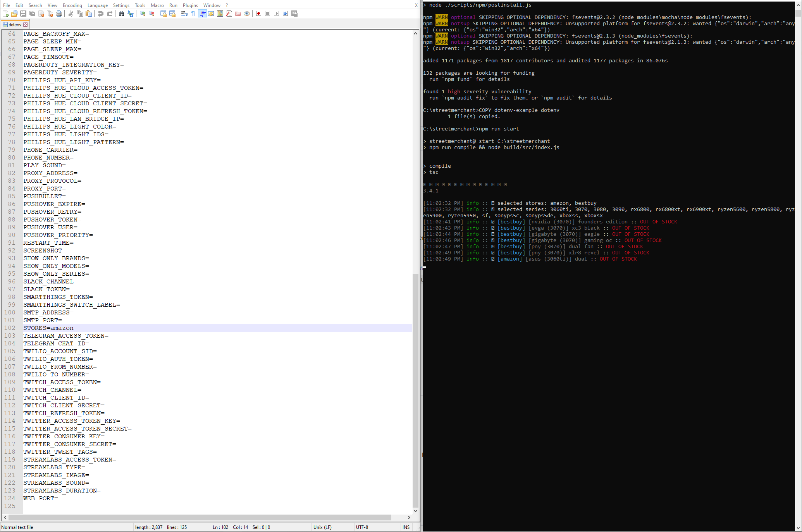This screenshot has height=532, width=802.
Task: Click the Start Recording macro button
Action: pyautogui.click(x=258, y=14)
